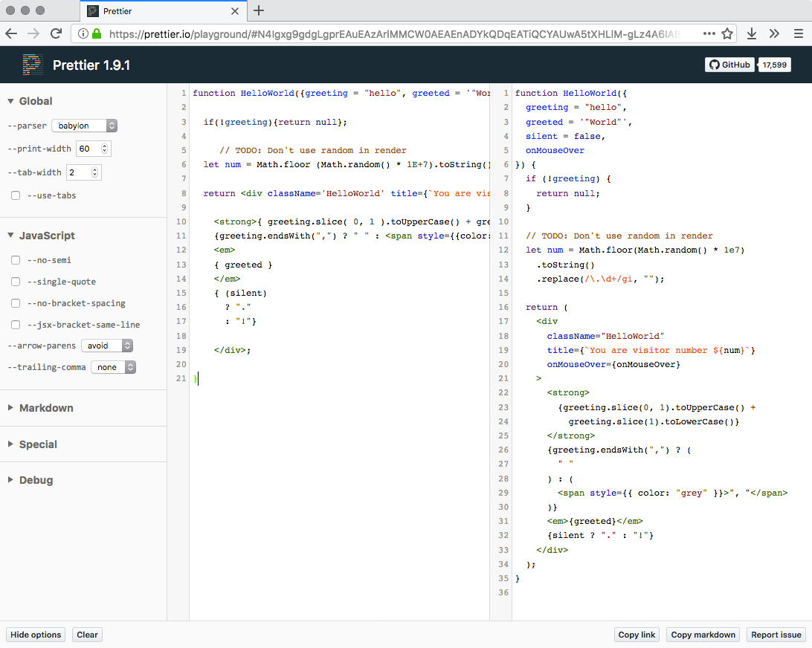Open the --parser dropdown
Viewport: 812px width, 648px height.
point(84,125)
